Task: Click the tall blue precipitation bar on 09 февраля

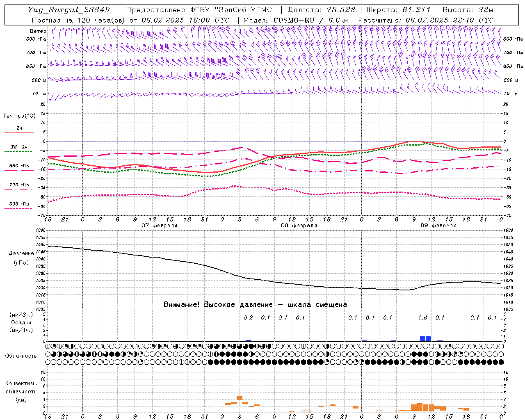Action: 425,339
